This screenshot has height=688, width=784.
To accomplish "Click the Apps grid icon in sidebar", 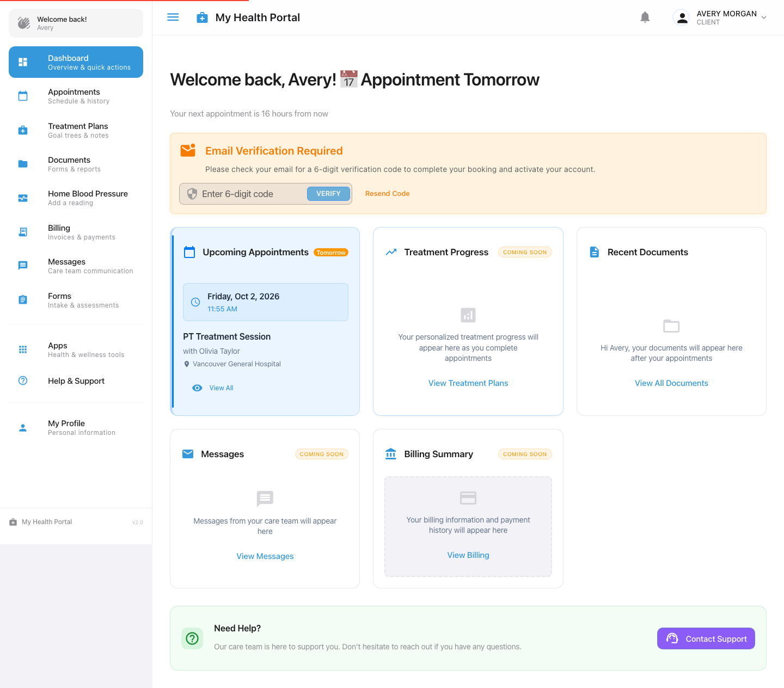I will [23, 349].
